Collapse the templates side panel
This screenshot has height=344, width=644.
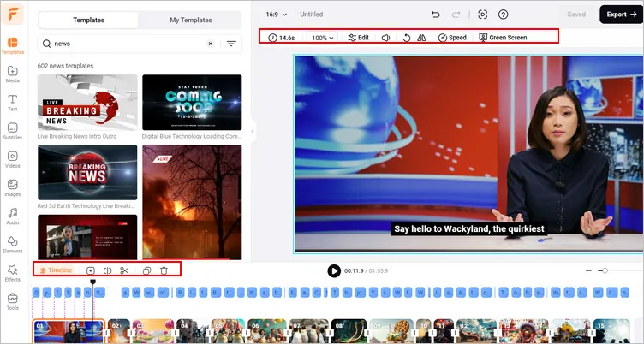click(x=252, y=132)
